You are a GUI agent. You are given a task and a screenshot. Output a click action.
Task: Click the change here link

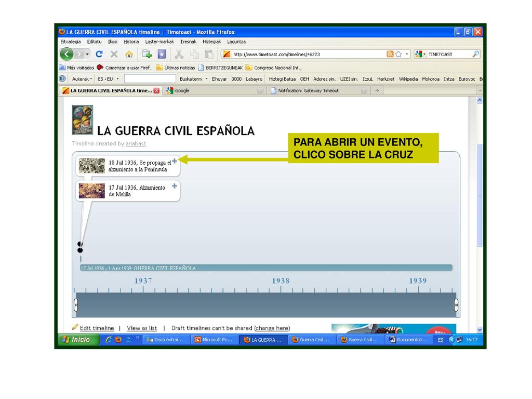(272, 328)
